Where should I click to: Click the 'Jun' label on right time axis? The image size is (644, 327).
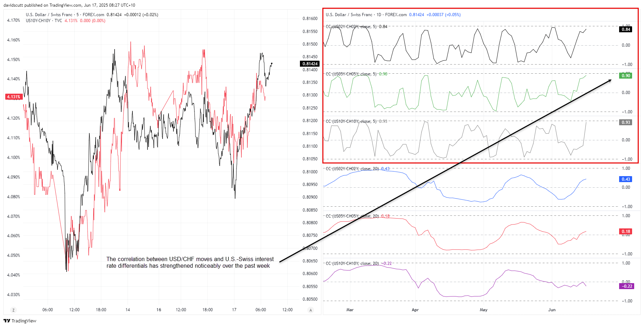coord(552,310)
